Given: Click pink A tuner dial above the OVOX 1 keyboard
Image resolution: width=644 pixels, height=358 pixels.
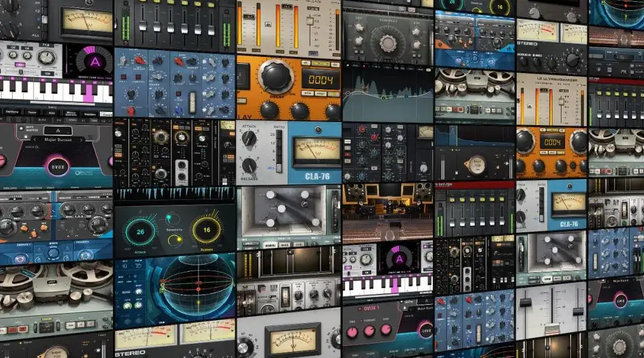Looking at the screenshot, I should point(399,259).
